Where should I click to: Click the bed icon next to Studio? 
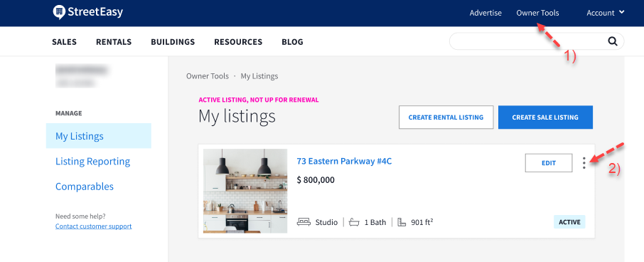click(x=304, y=222)
